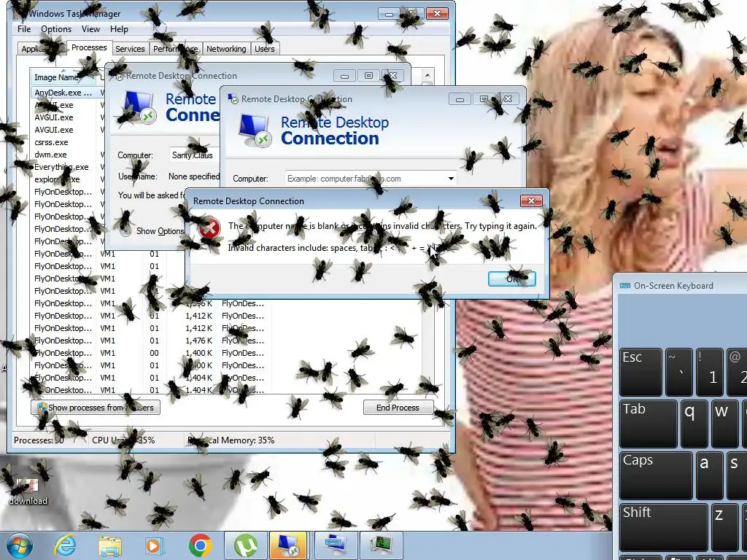Viewport: 747px width, 560px height.
Task: Select the Remote Desktop Connection taskbar icon
Action: pyautogui.click(x=288, y=545)
